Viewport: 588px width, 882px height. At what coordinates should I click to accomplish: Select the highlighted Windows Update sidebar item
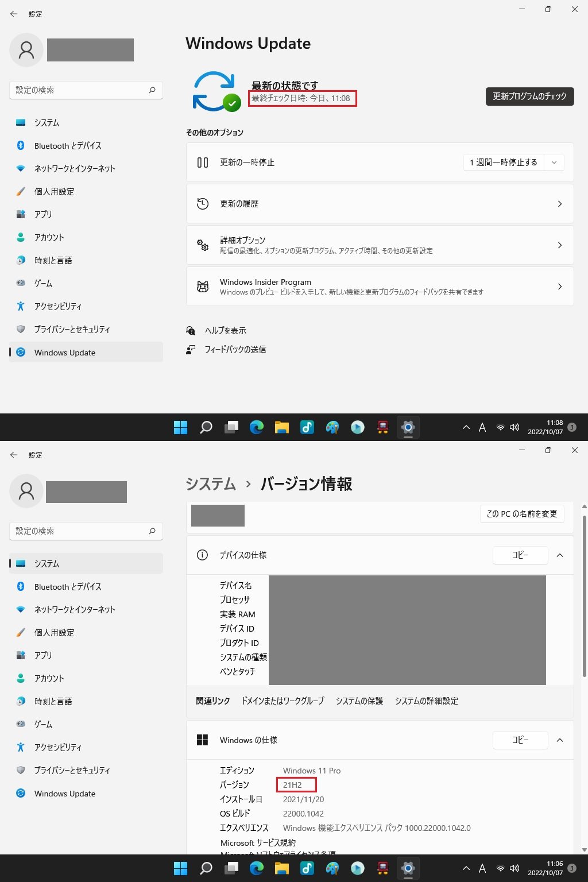click(x=86, y=353)
